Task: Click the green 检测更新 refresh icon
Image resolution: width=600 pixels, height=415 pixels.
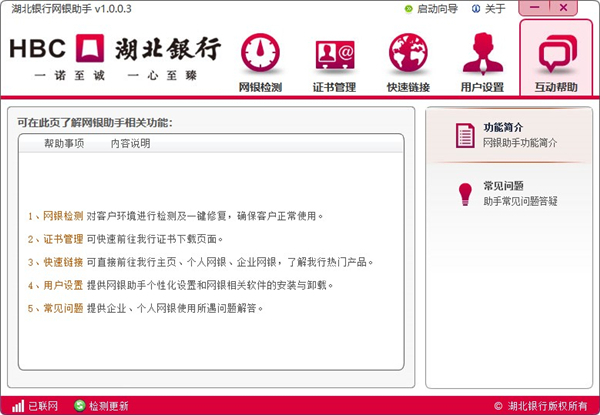Action: pyautogui.click(x=80, y=405)
